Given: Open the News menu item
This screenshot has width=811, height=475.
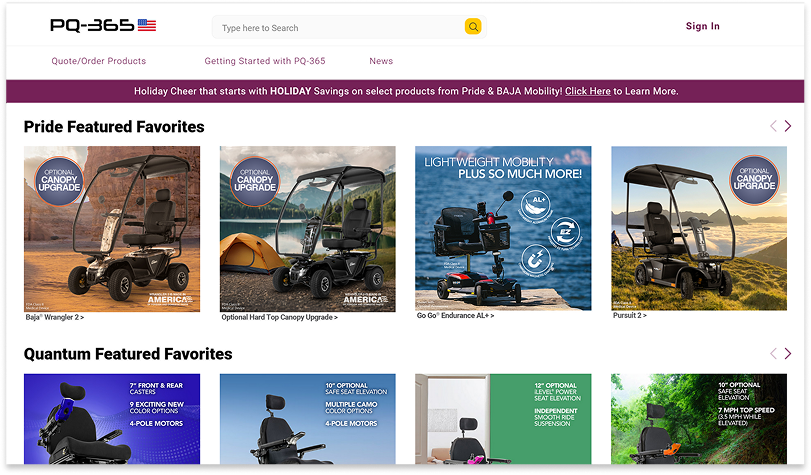Looking at the screenshot, I should click(x=381, y=61).
